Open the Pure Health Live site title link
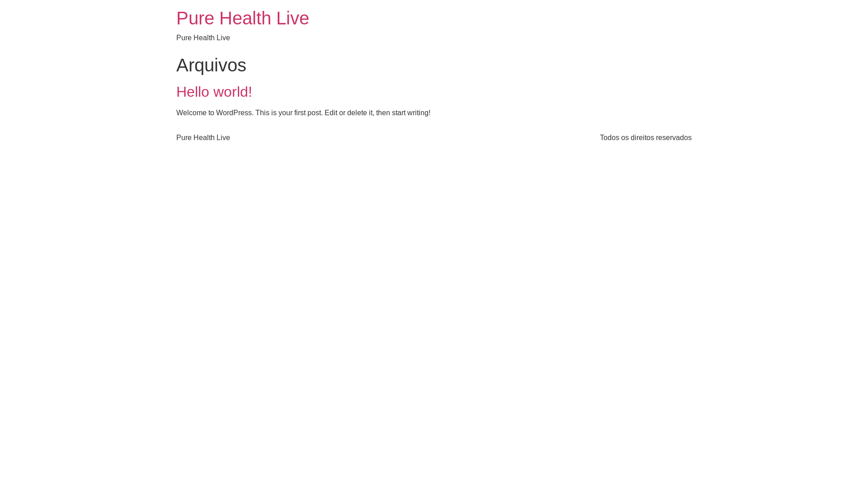 tap(243, 19)
